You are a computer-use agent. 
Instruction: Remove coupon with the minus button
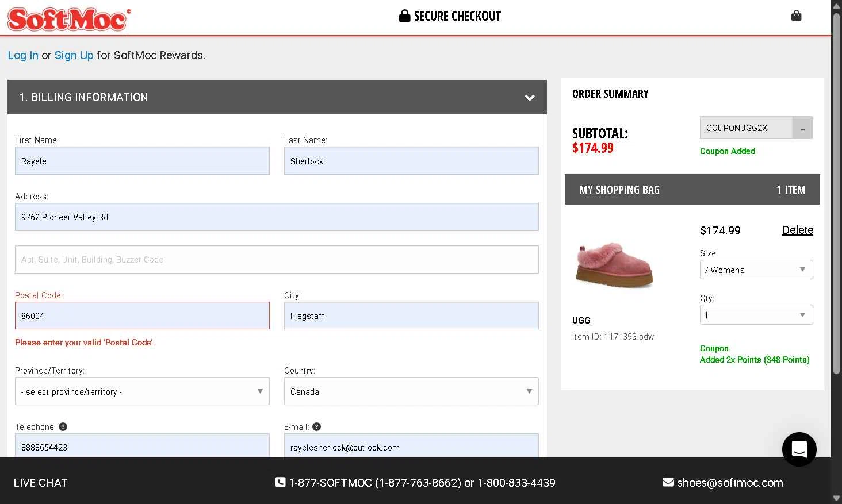coord(802,128)
